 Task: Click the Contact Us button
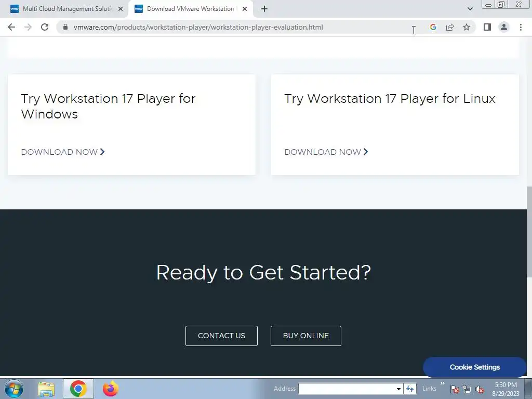click(221, 336)
